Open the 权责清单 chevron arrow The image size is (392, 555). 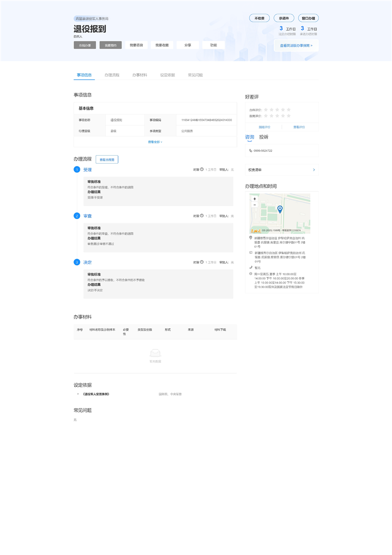(x=314, y=170)
